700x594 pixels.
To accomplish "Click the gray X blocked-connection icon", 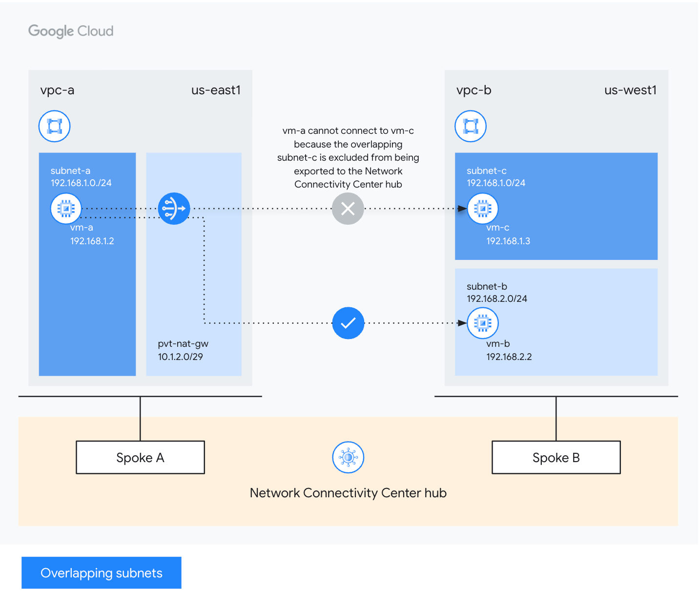I will (x=348, y=209).
